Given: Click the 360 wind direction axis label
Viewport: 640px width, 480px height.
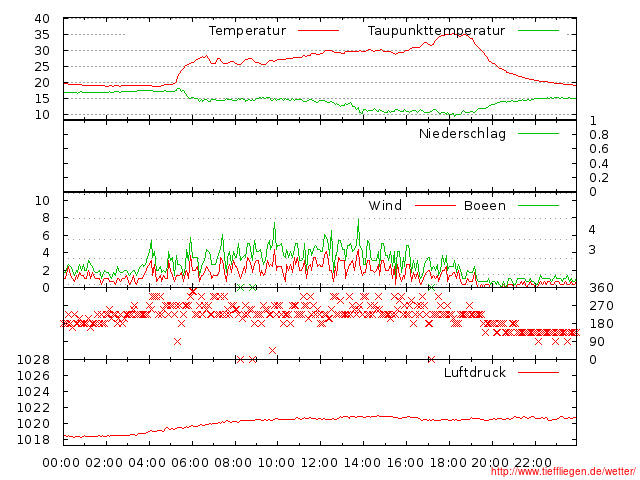Looking at the screenshot, I should click(601, 288).
